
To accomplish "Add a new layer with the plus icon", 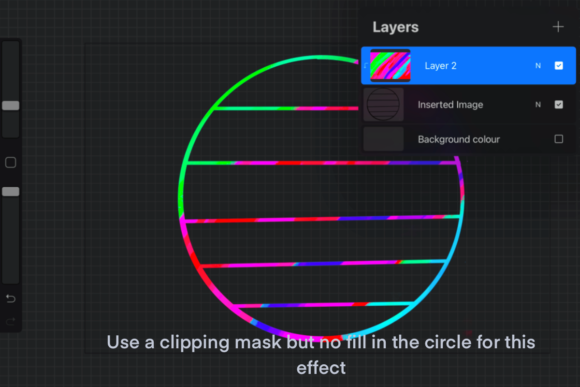I will pyautogui.click(x=558, y=27).
